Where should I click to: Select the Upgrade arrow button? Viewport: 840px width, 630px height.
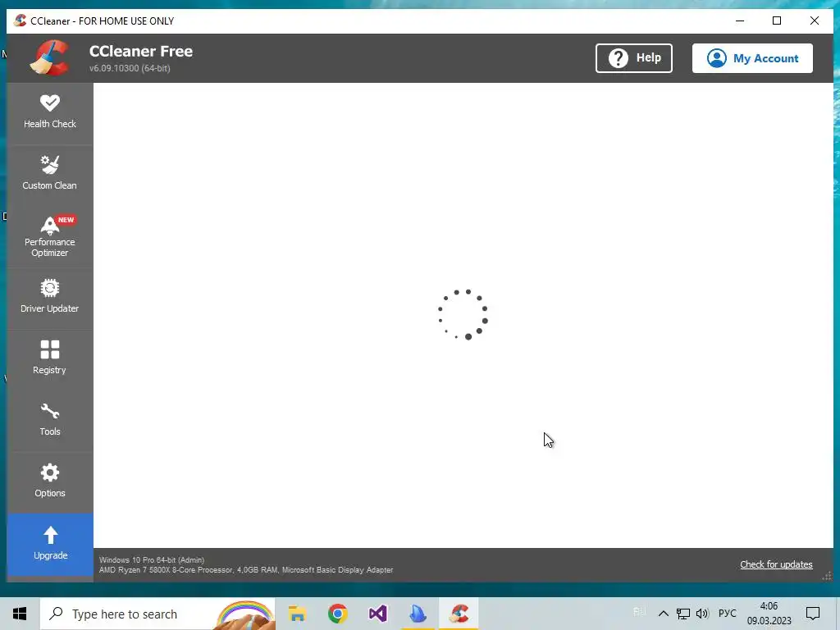pos(50,545)
